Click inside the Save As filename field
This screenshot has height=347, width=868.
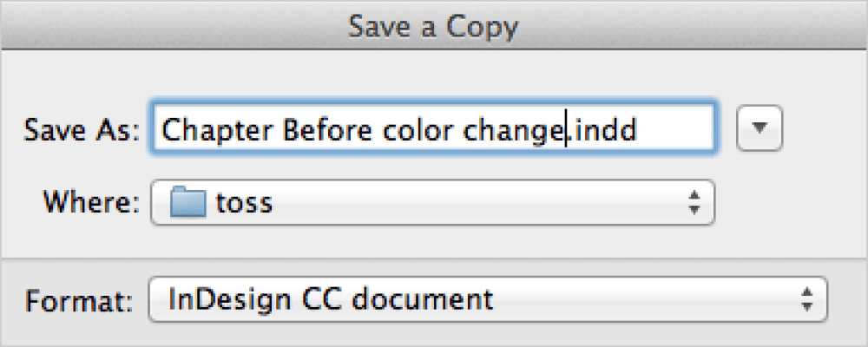click(434, 128)
